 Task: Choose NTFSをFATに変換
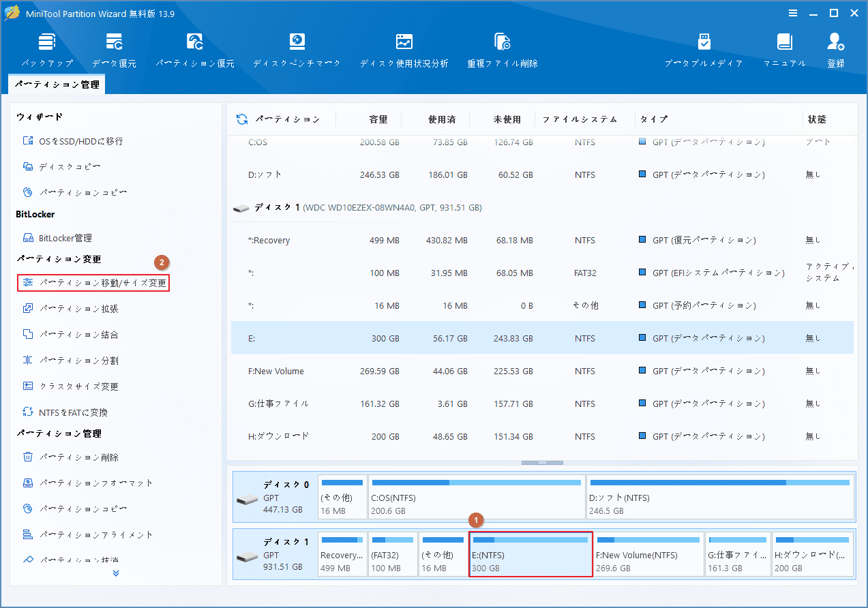(x=65, y=412)
